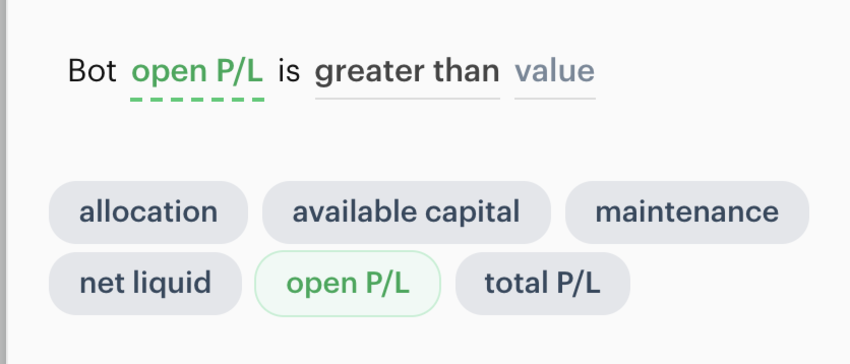
Task: Choose the available capital option
Action: click(406, 212)
